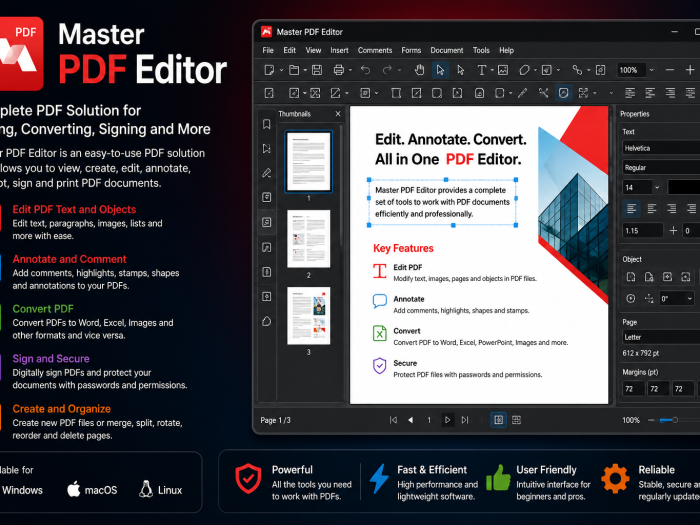Click the line spacing 1.15 field
Screen dimensions: 700x525
(642, 231)
